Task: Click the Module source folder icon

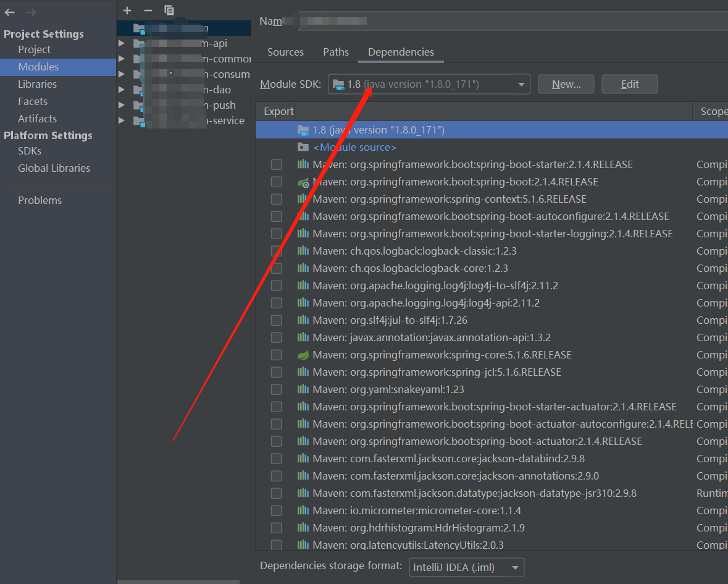Action: tap(302, 147)
